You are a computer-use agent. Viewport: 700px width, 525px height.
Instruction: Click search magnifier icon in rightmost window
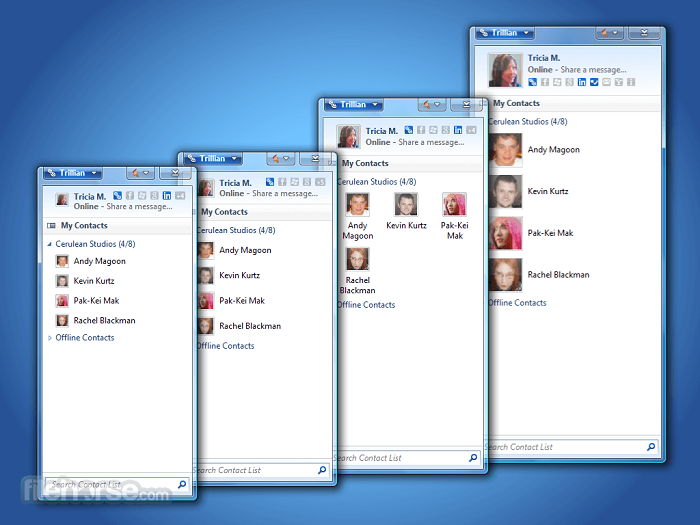[x=651, y=447]
